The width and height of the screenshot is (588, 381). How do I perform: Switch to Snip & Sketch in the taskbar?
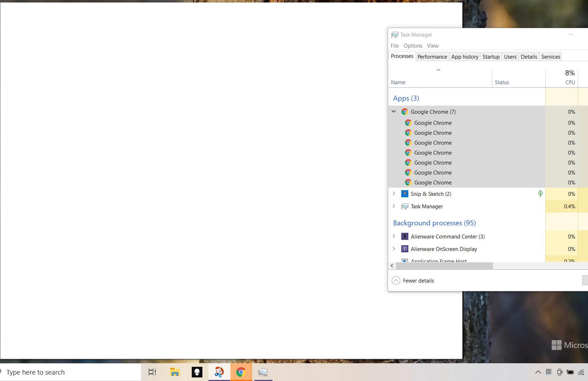click(219, 372)
